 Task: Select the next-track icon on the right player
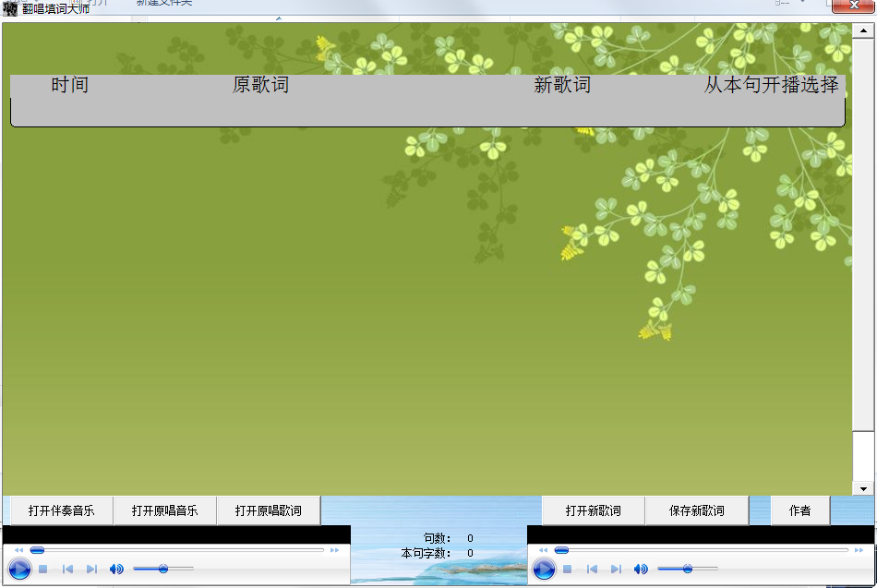point(615,570)
